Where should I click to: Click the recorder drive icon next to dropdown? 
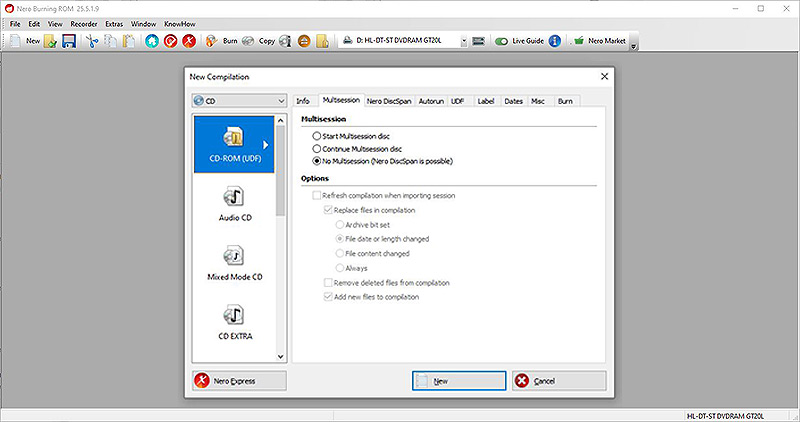479,41
